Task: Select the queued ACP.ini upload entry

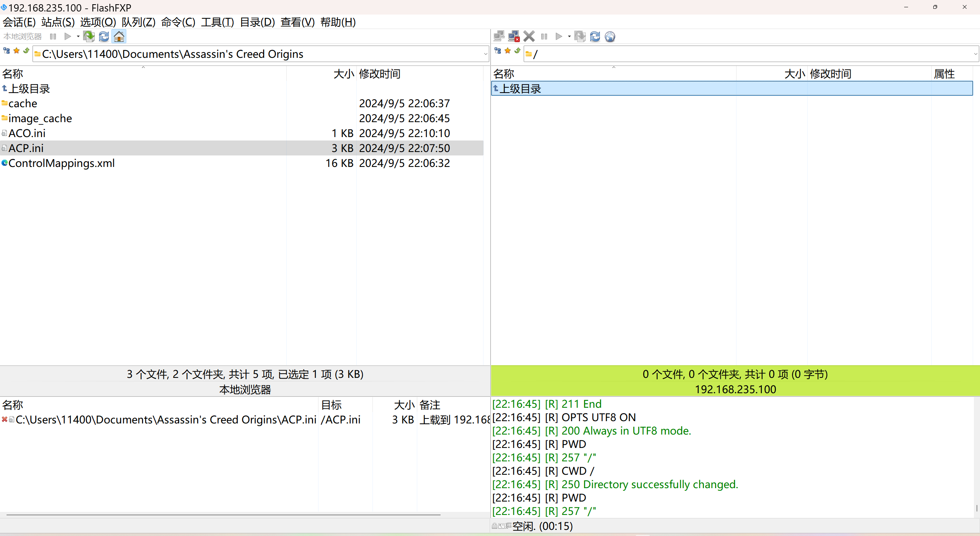Action: [x=165, y=420]
